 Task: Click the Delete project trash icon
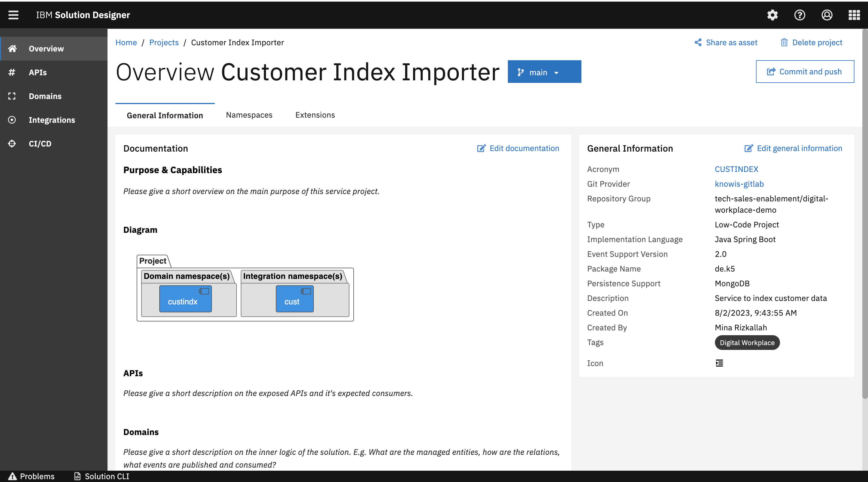point(784,42)
